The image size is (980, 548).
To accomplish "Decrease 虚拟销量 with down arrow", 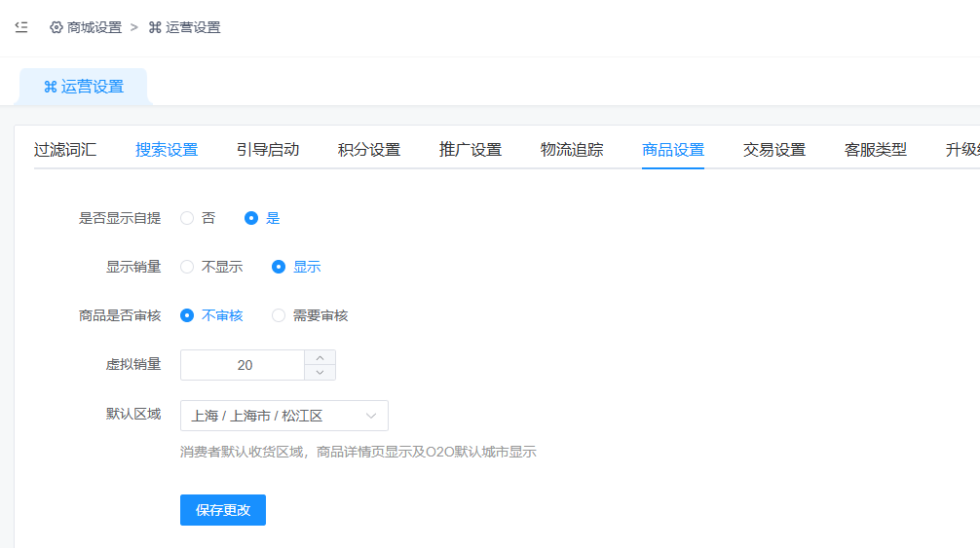I will (320, 373).
